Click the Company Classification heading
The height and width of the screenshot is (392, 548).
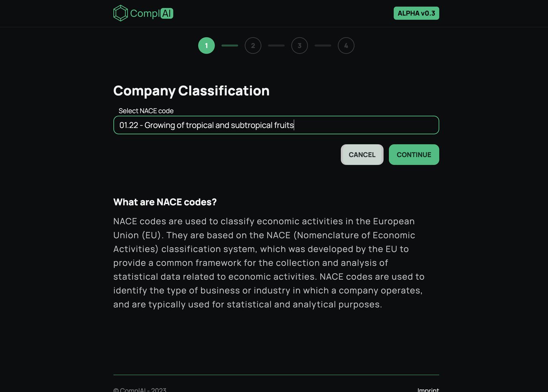[191, 91]
